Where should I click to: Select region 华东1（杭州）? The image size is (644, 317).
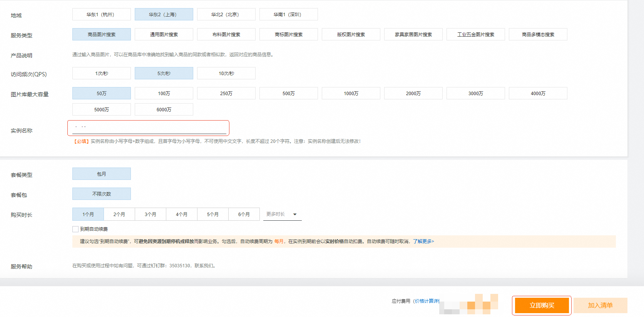102,14
